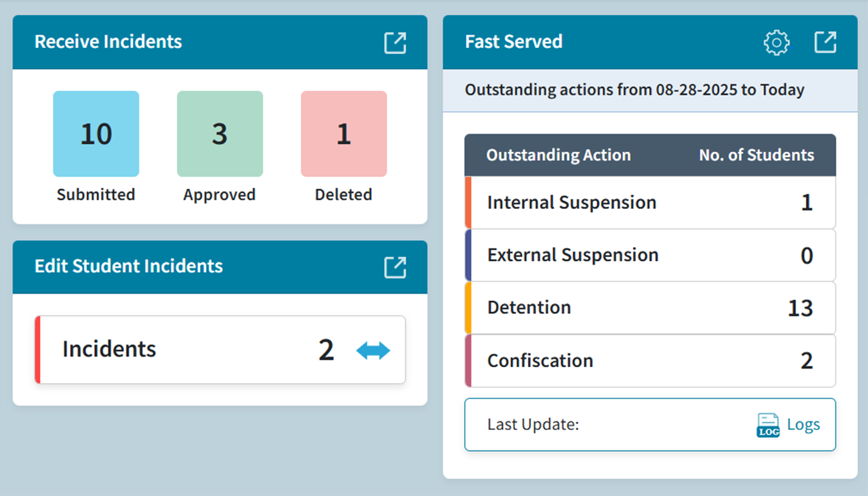Open the Detention outstanding action
This screenshot has height=496, width=868.
pyautogui.click(x=650, y=307)
